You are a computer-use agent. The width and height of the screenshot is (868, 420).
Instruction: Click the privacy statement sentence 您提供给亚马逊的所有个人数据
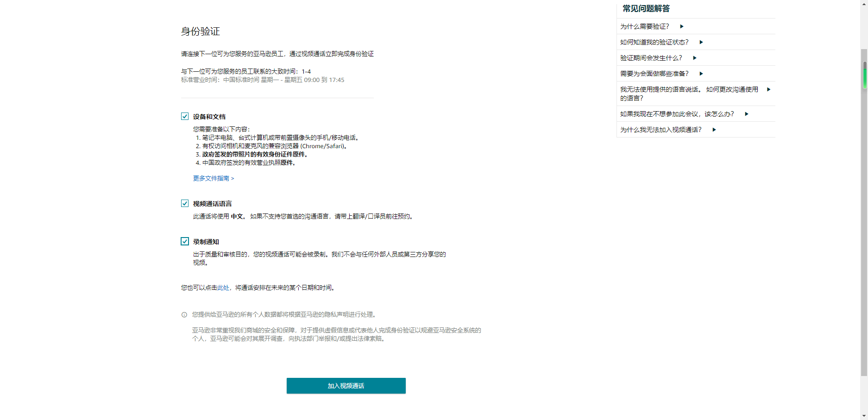coord(285,314)
